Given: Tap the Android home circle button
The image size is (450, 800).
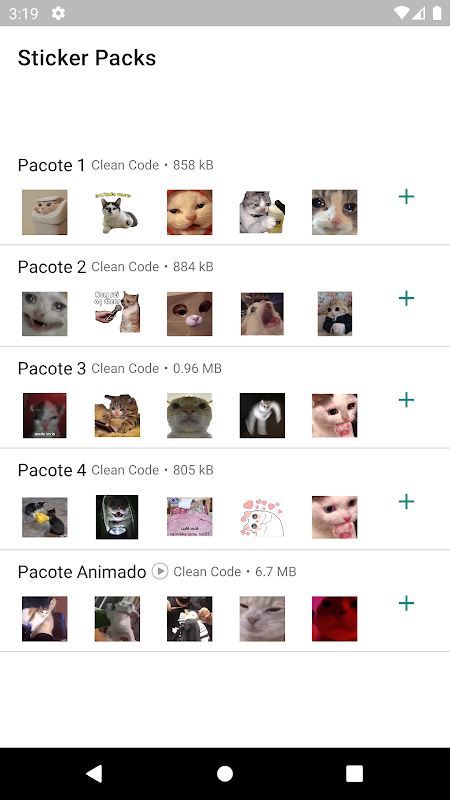Looking at the screenshot, I should (x=224, y=773).
